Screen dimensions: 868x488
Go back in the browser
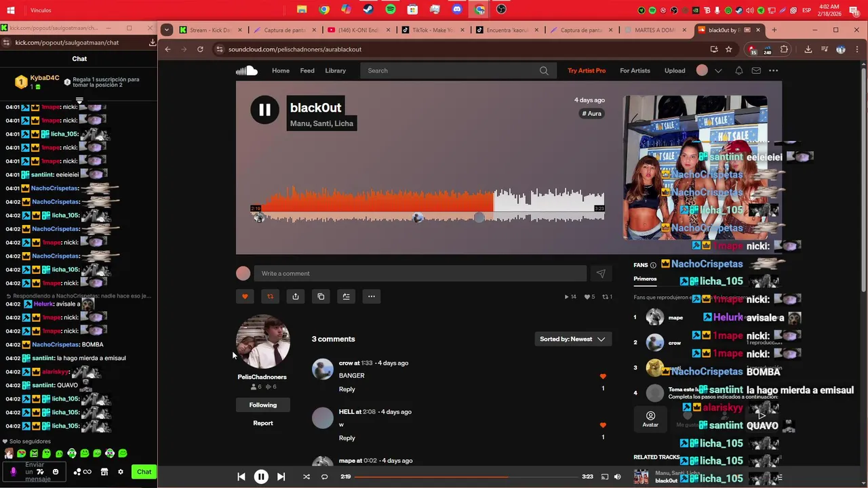[167, 49]
